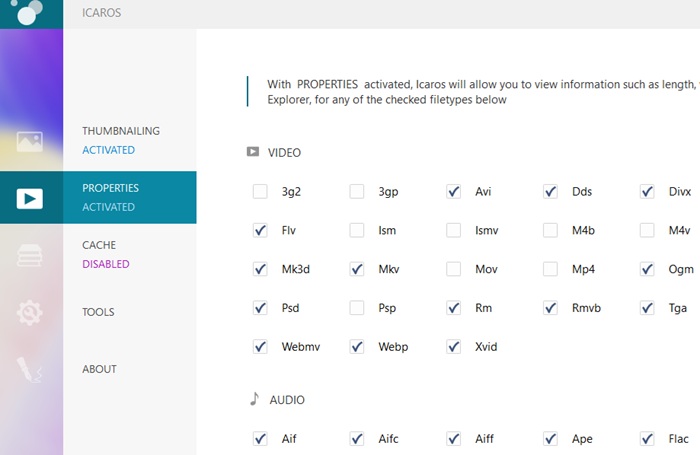The image size is (700, 455).
Task: Enable the 3g2 checkbox
Action: point(260,192)
